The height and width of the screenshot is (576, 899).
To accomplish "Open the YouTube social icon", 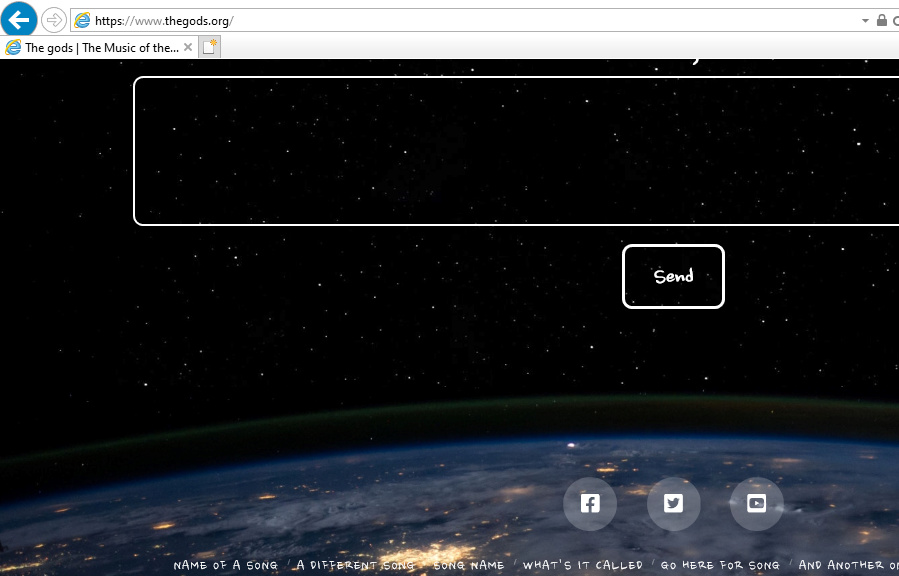I will coord(756,504).
